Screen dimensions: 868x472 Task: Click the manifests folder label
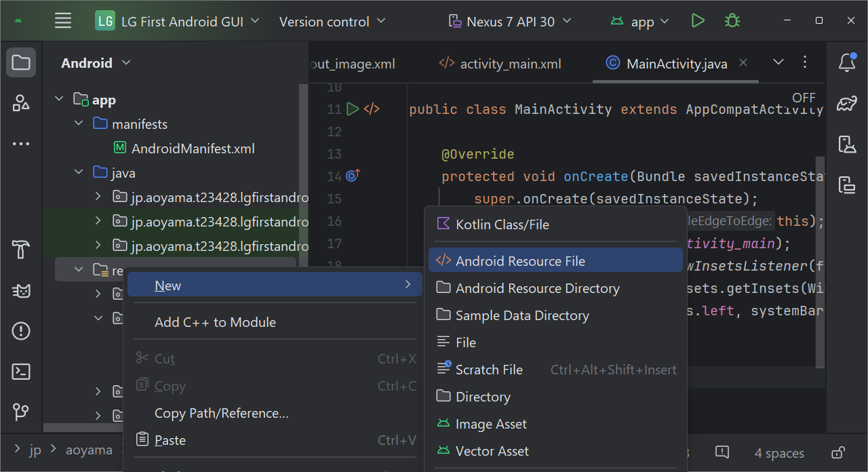[139, 124]
